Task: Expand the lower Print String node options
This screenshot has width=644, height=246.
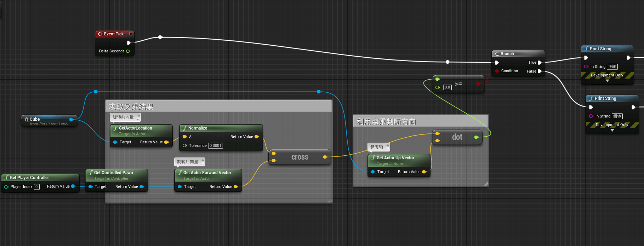Action: coord(612,130)
